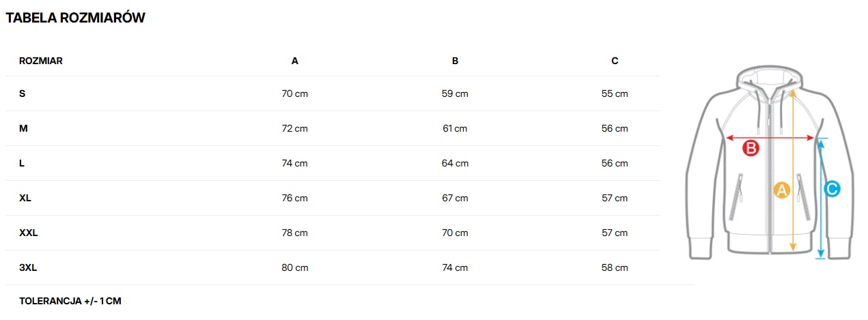Click the orange A circle marker

tap(781, 190)
